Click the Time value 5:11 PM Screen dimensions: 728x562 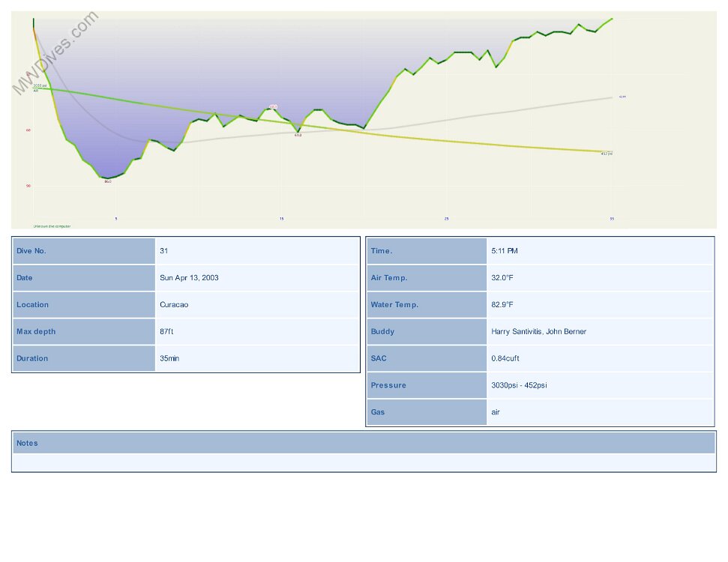coord(505,251)
